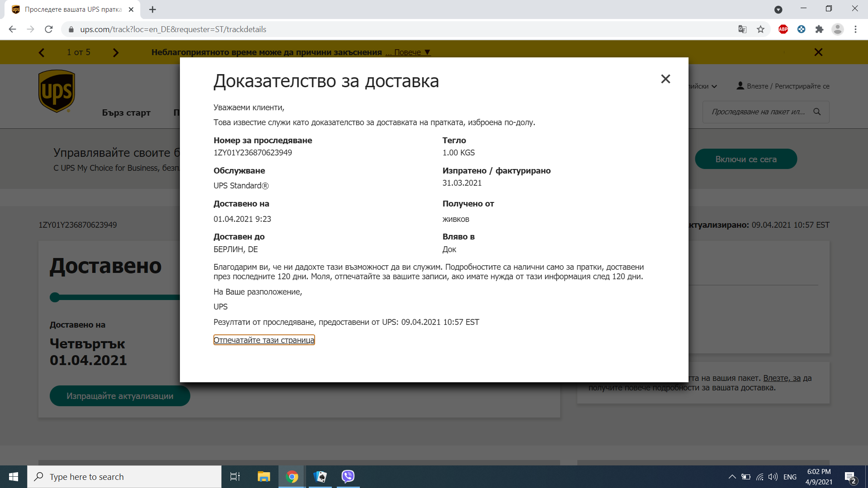Close the proof of delivery dialog
The height and width of the screenshot is (488, 868).
[665, 79]
